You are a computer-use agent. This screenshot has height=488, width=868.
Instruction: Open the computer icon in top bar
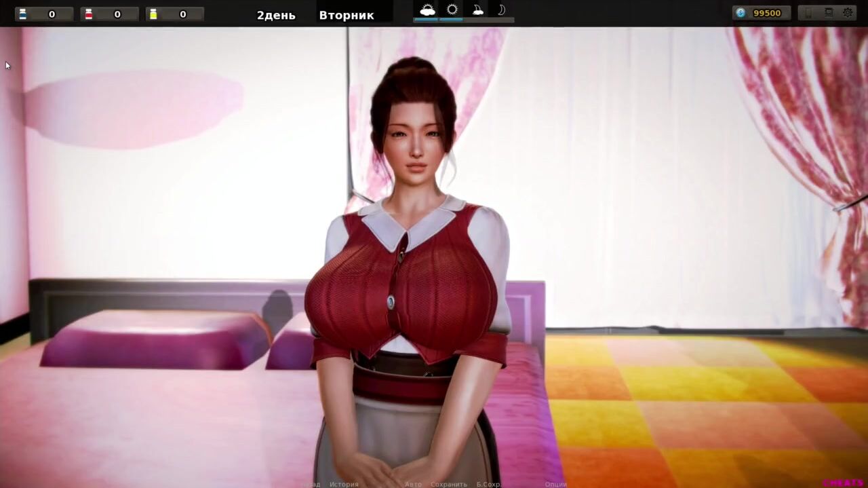[829, 13]
